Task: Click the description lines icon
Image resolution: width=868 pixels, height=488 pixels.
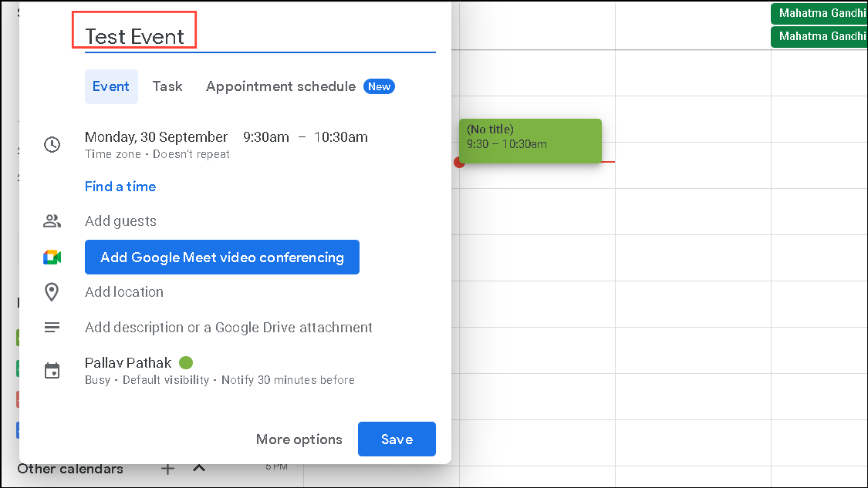Action: tap(52, 327)
